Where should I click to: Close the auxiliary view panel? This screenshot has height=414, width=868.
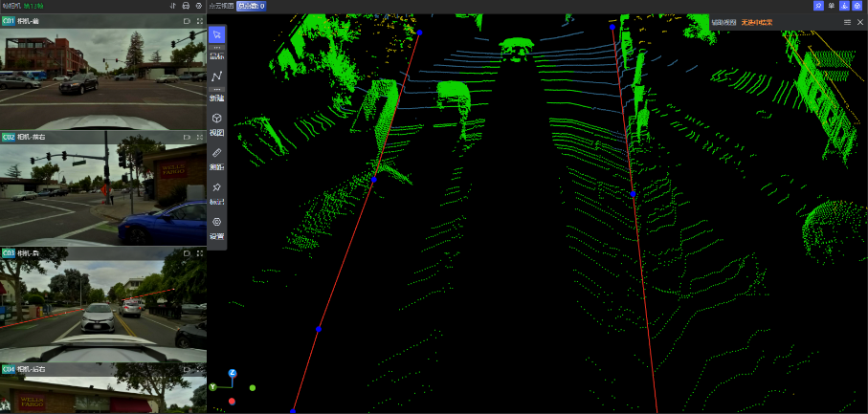[x=860, y=22]
